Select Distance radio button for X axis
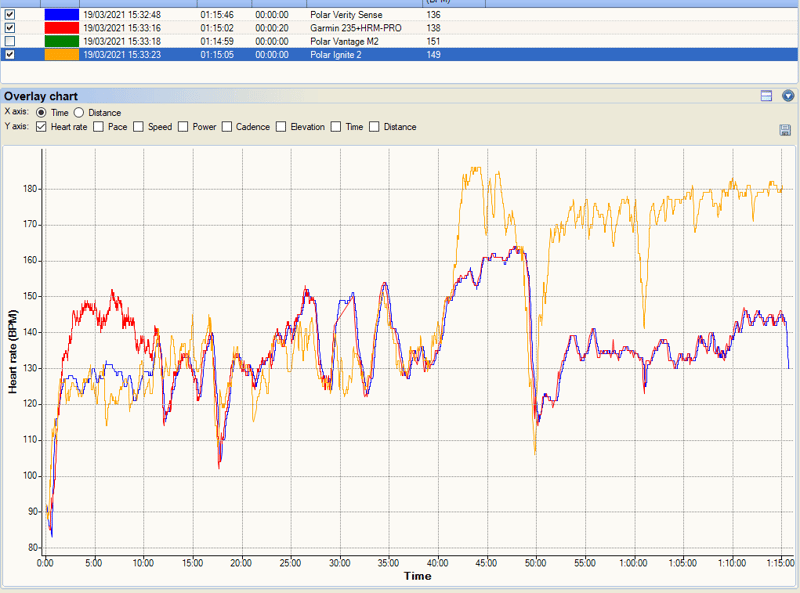Screen dimensions: 800x593 [79, 113]
